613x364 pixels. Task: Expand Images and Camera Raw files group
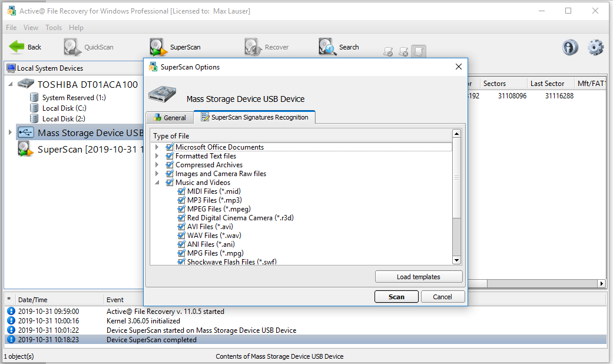pos(157,174)
